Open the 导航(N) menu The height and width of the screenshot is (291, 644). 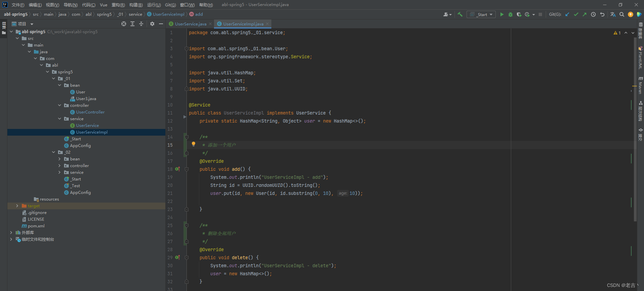coord(70,5)
